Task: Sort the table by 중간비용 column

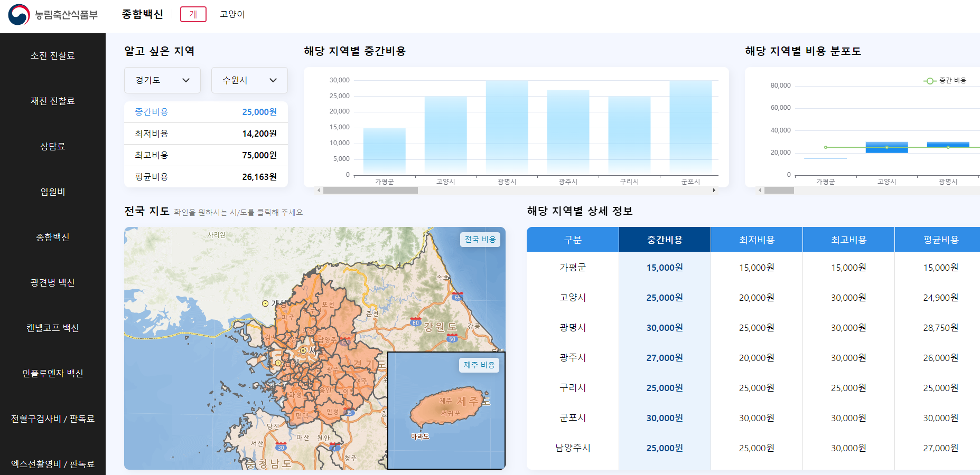Action: (665, 239)
